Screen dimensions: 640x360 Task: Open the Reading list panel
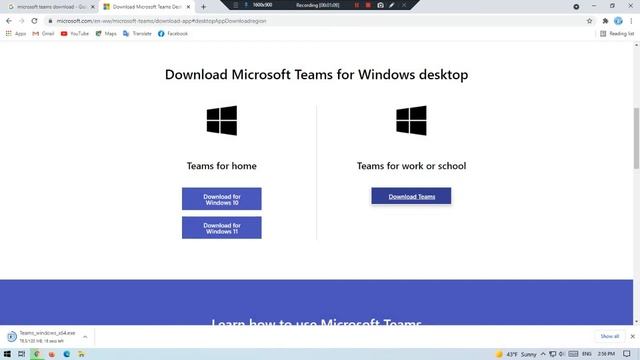[617, 33]
